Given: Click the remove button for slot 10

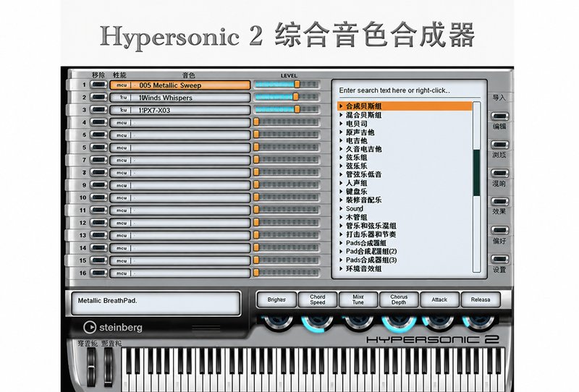Looking at the screenshot, I should coord(98,198).
